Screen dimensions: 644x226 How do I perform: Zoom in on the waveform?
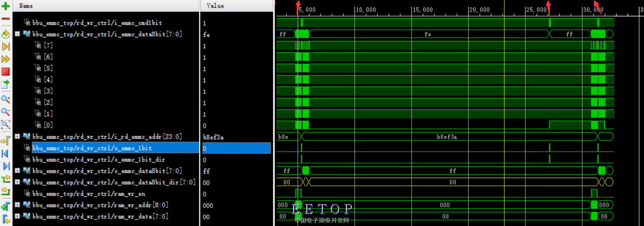click(x=5, y=99)
